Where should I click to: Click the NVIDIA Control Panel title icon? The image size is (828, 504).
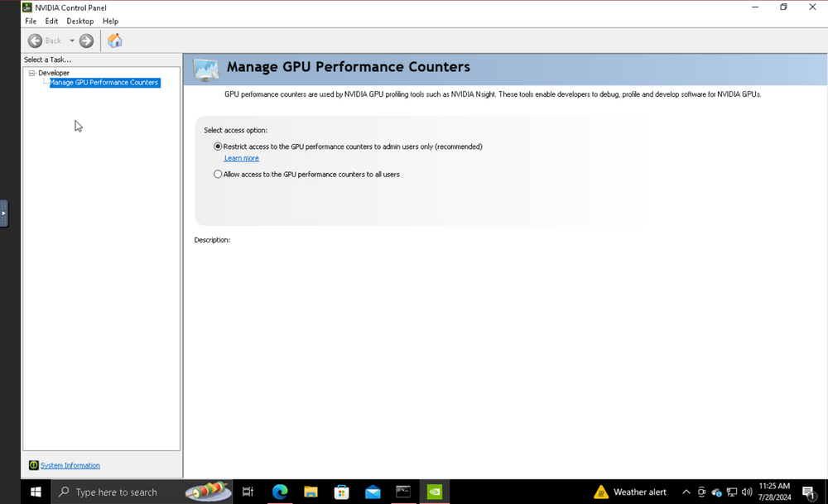click(x=27, y=7)
